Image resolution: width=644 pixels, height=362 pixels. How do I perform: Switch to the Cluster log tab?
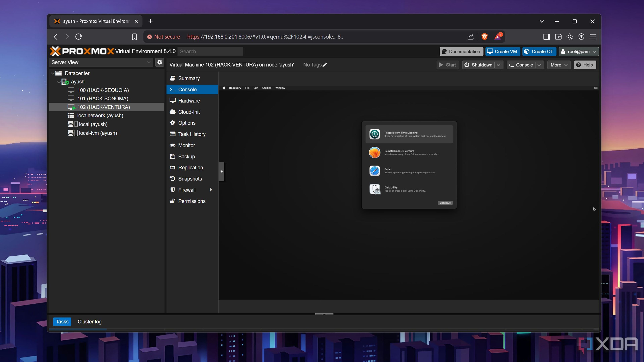click(x=90, y=322)
